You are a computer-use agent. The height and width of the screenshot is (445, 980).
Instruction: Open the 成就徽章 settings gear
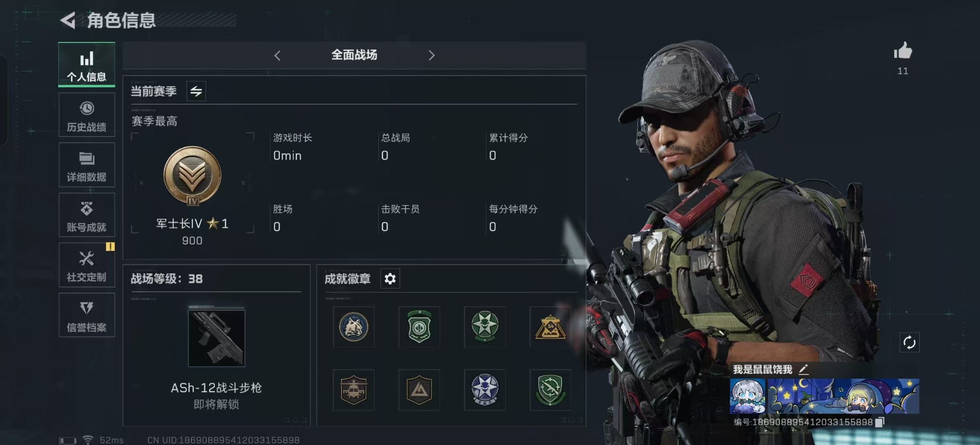(x=390, y=279)
